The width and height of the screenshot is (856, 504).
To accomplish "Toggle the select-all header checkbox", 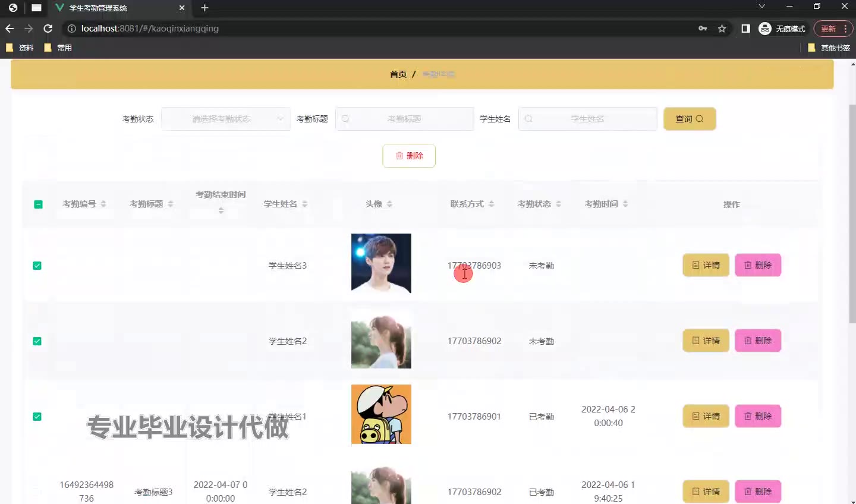I will tap(38, 204).
